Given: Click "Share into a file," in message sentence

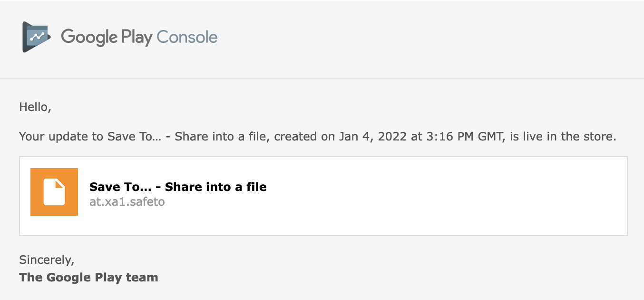Looking at the screenshot, I should 223,137.
